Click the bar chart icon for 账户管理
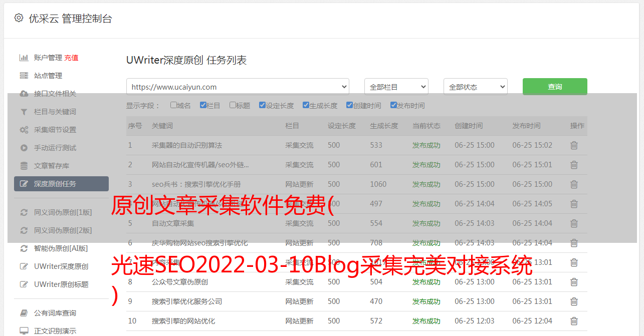 [x=24, y=58]
